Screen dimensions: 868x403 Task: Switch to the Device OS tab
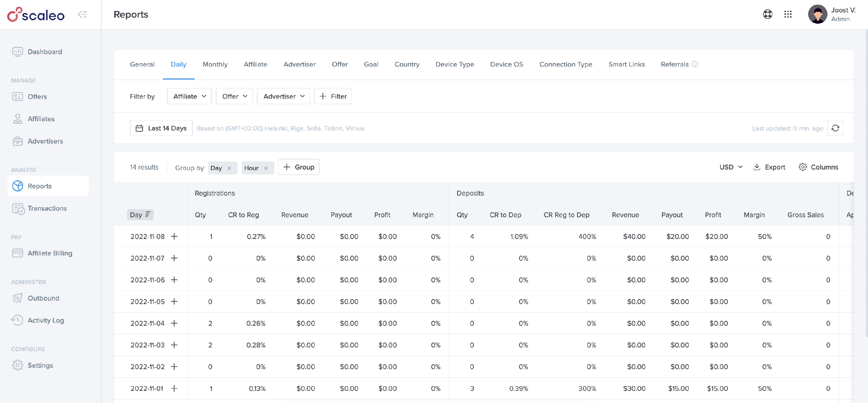click(506, 64)
